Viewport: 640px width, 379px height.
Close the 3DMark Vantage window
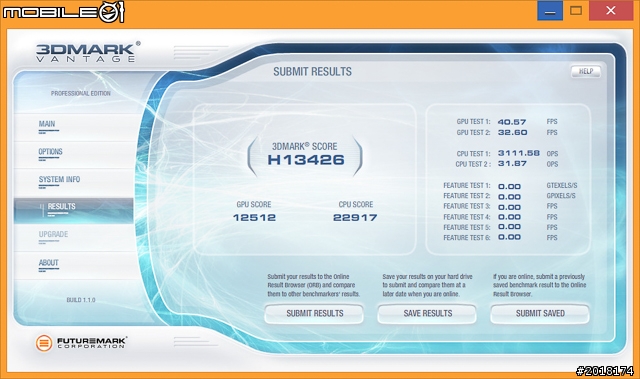pyautogui.click(x=611, y=11)
